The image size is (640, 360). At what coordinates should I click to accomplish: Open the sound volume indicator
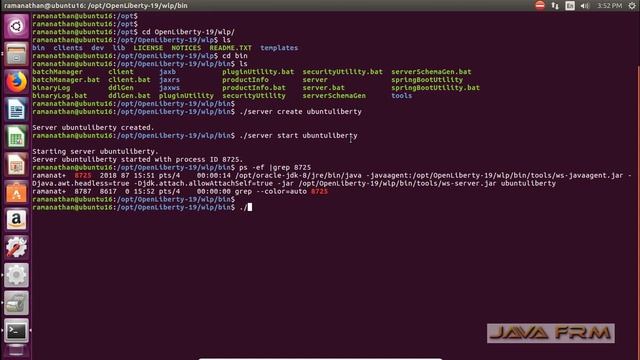[585, 5]
